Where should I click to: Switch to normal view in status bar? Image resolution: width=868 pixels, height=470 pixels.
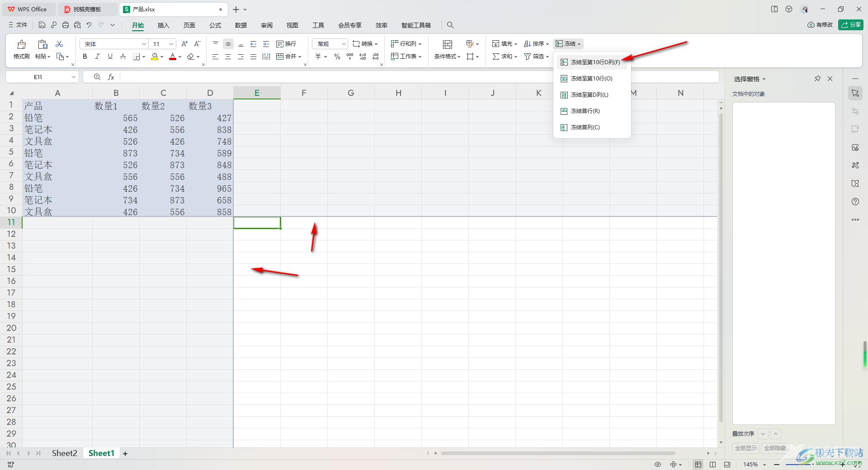click(698, 465)
